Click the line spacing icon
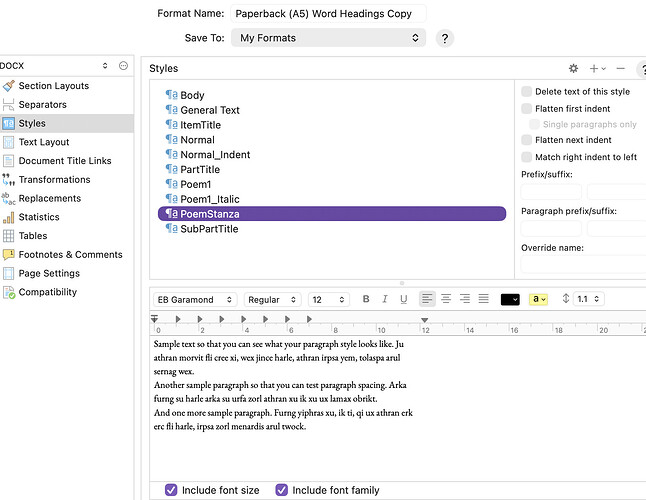Image resolution: width=646 pixels, height=500 pixels. [x=566, y=299]
